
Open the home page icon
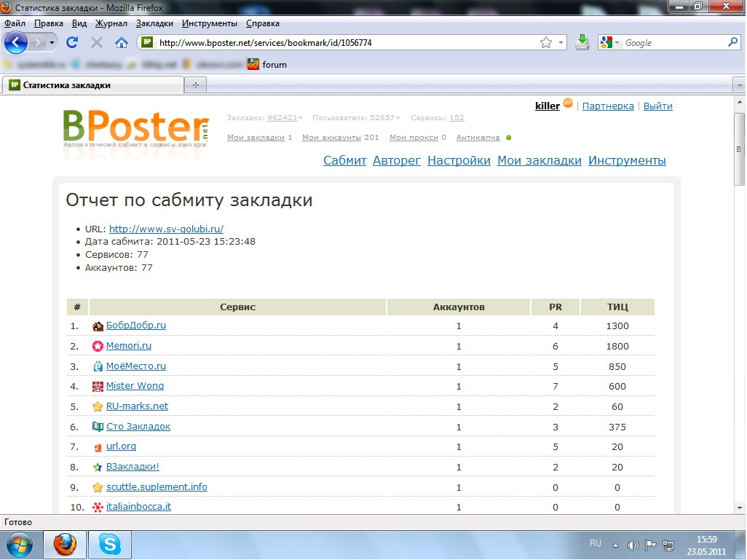click(122, 43)
